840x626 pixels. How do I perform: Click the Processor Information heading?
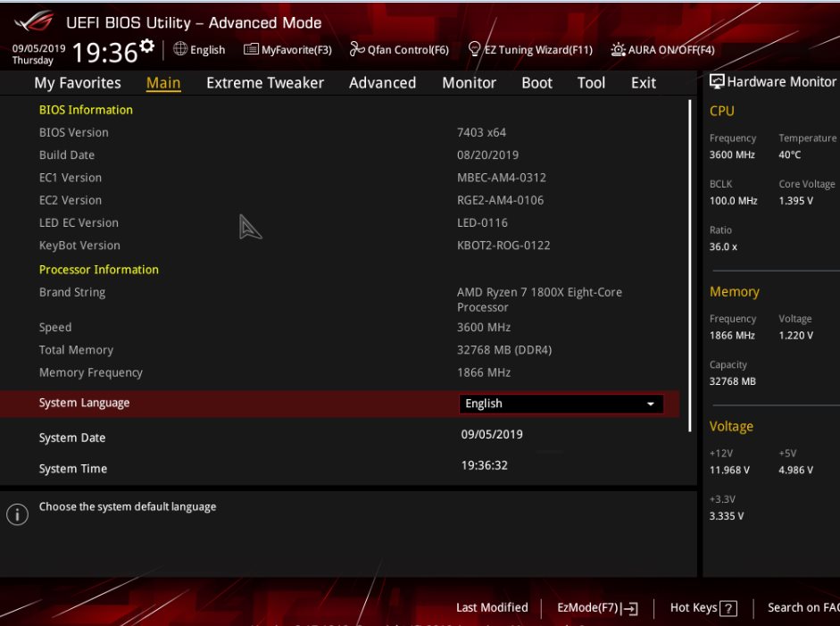click(98, 270)
